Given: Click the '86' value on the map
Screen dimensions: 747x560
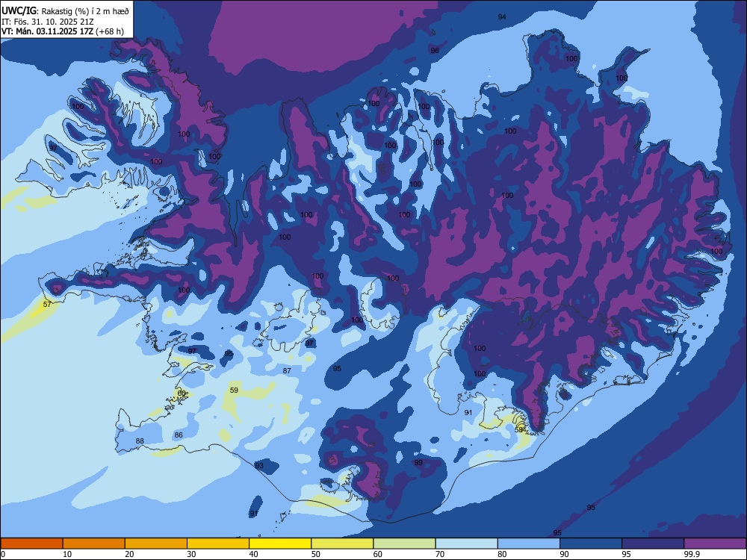Looking at the screenshot, I should pyautogui.click(x=179, y=435).
